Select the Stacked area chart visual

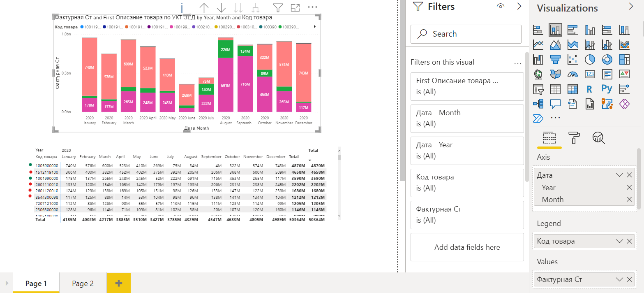tap(572, 44)
